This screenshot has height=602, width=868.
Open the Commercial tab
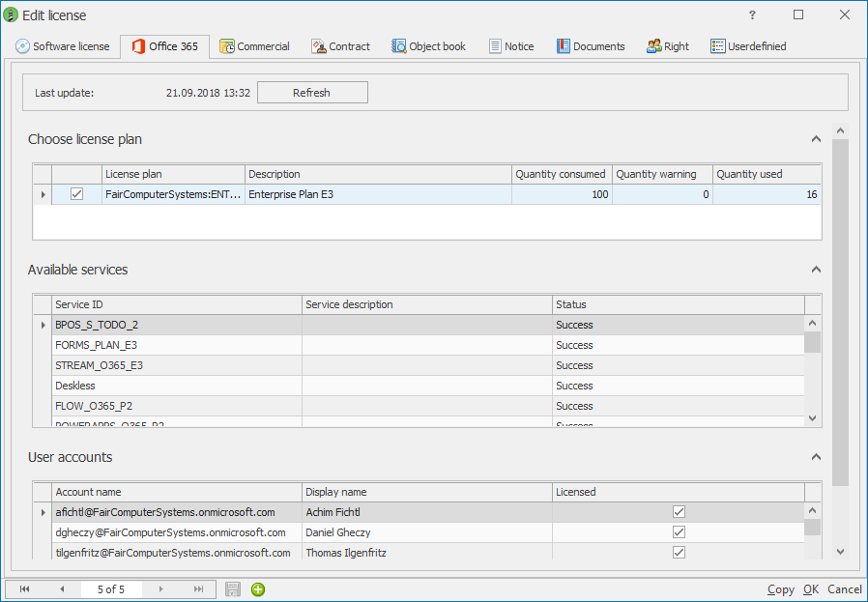(254, 46)
